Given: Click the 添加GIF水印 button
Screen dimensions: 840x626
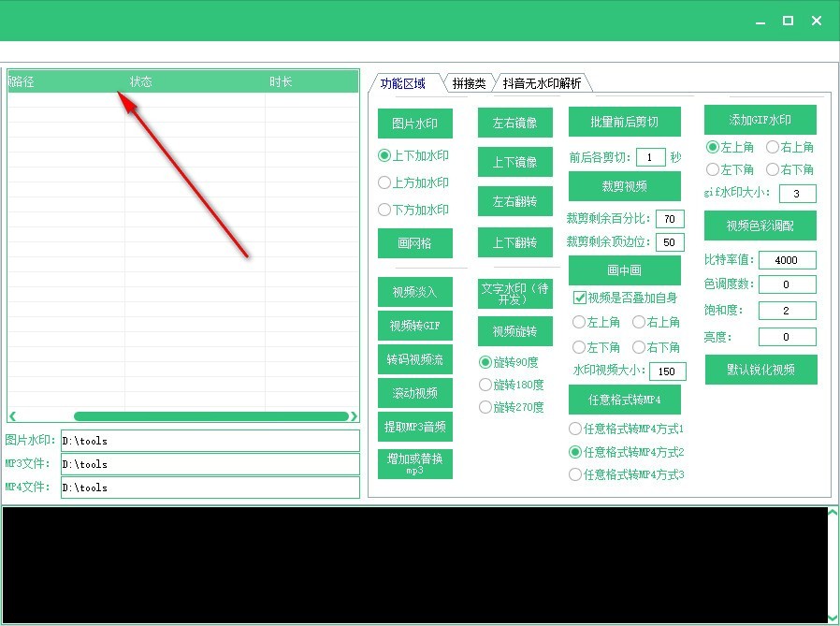Looking at the screenshot, I should [x=760, y=120].
